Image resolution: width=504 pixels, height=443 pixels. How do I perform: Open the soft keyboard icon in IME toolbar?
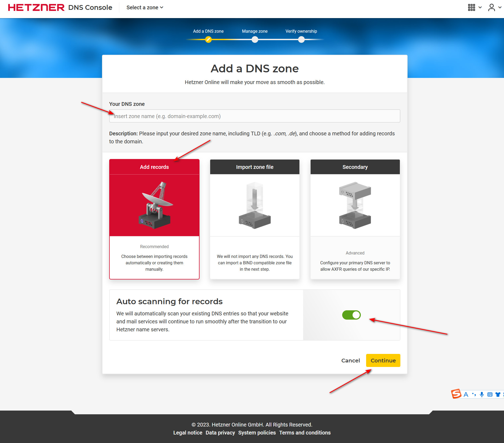click(490, 394)
